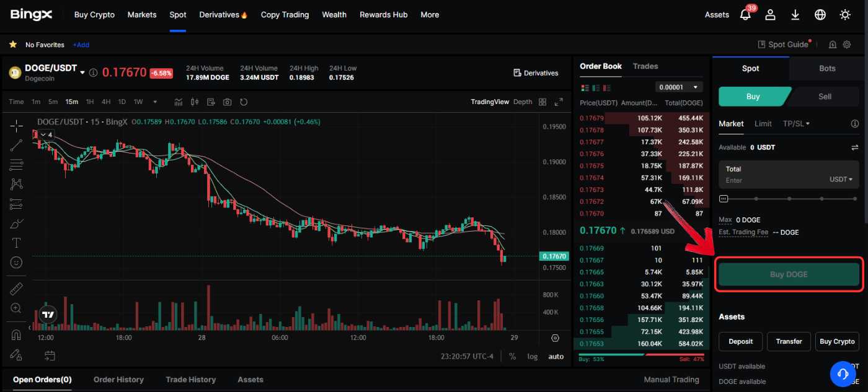Open the USDT unit dropdown in Total field

(841, 179)
